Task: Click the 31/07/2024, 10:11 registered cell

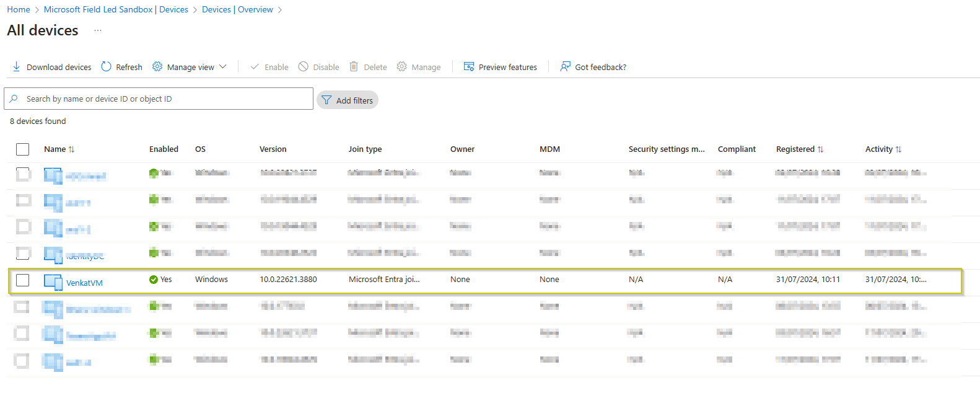Action: 808,280
